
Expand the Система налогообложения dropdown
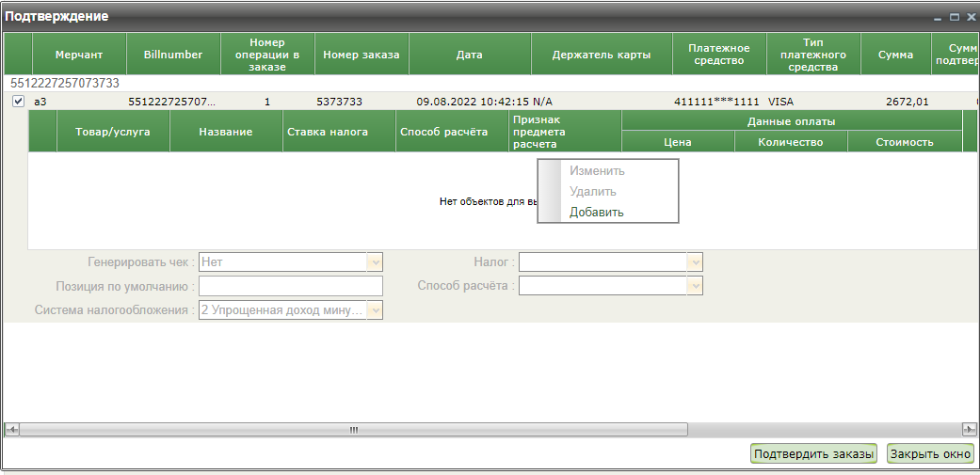[x=375, y=309]
